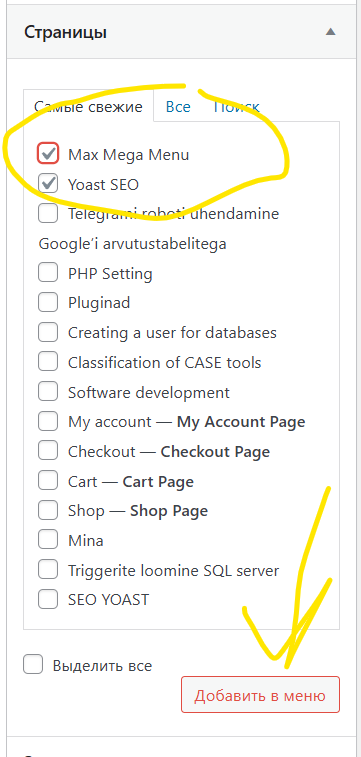Select the My account page checkbox

48,421
